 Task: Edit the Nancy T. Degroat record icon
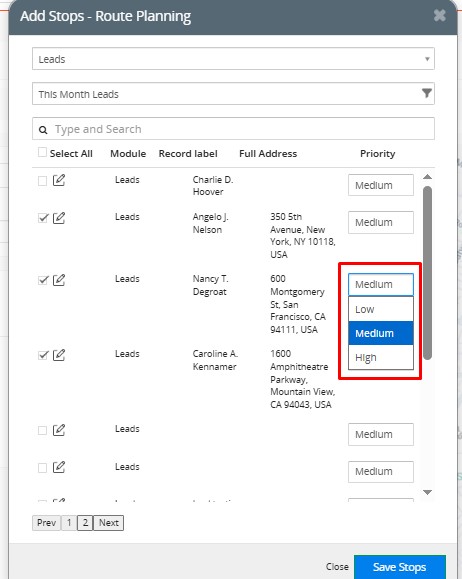tap(59, 280)
